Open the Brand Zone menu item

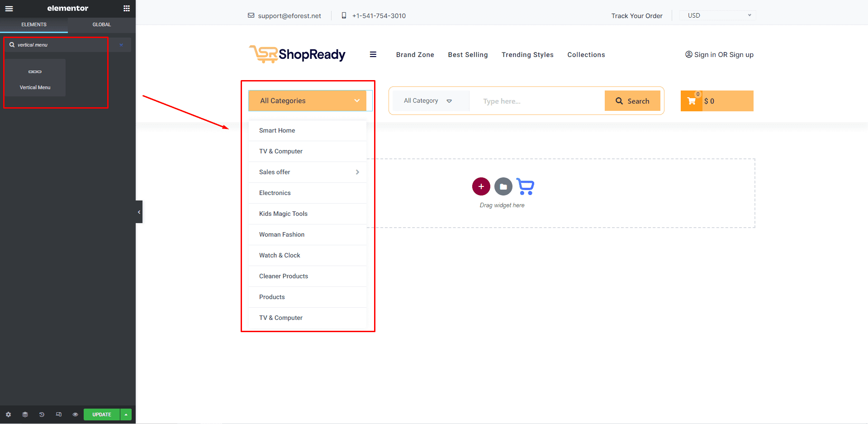click(415, 55)
